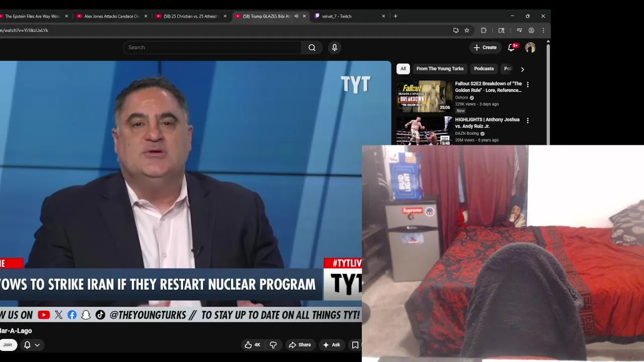
Task: Click the YouTube search magnifier button
Action: coord(312,47)
